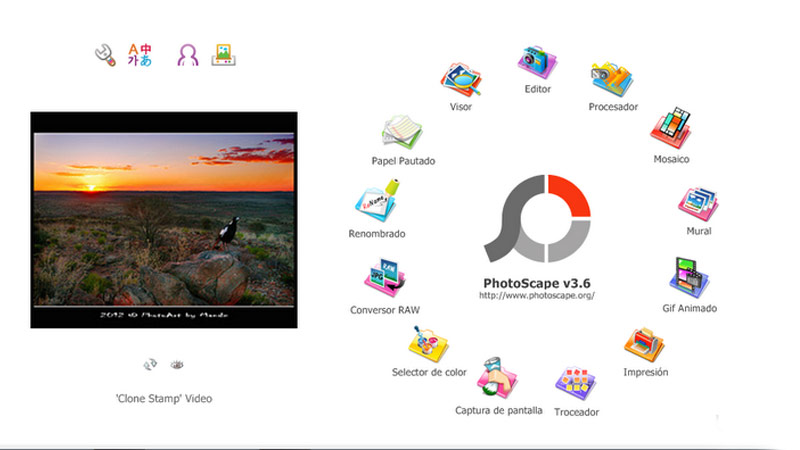
Task: Open settings via wrench icon
Action: coord(103,55)
